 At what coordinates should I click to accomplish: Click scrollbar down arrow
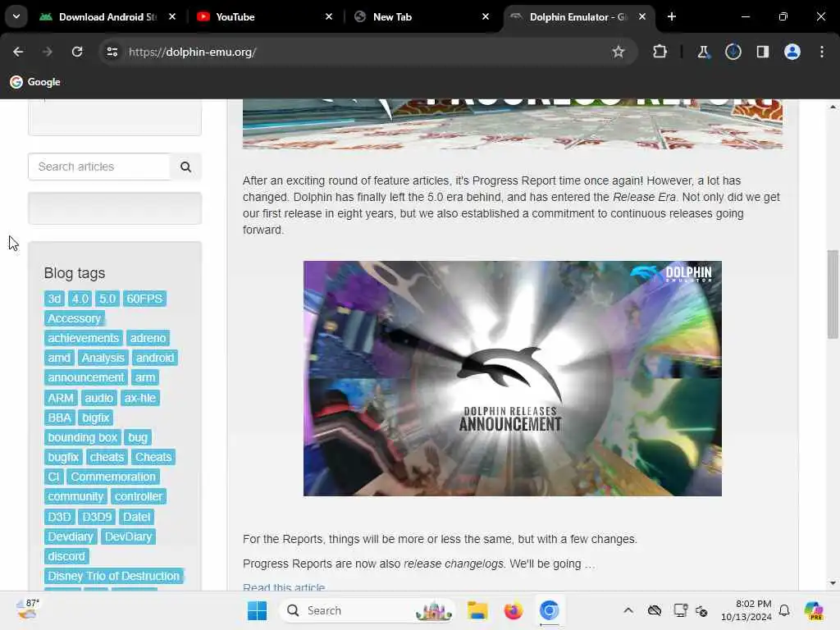pyautogui.click(x=833, y=583)
